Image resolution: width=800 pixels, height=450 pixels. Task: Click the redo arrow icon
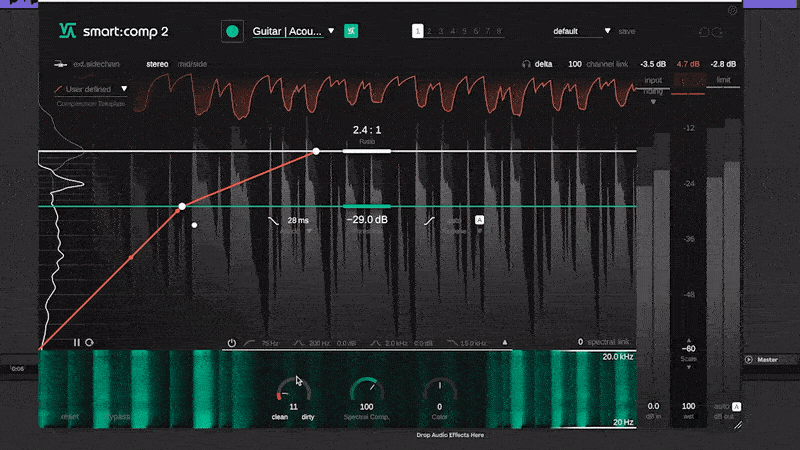tap(717, 32)
